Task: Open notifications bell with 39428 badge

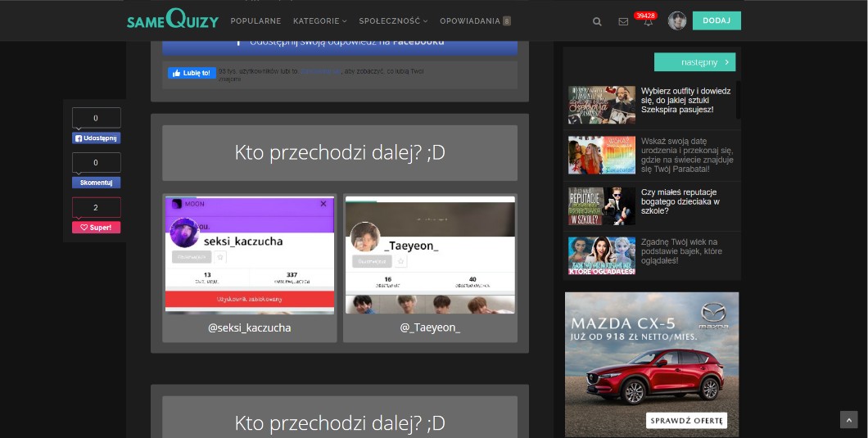Action: point(648,22)
